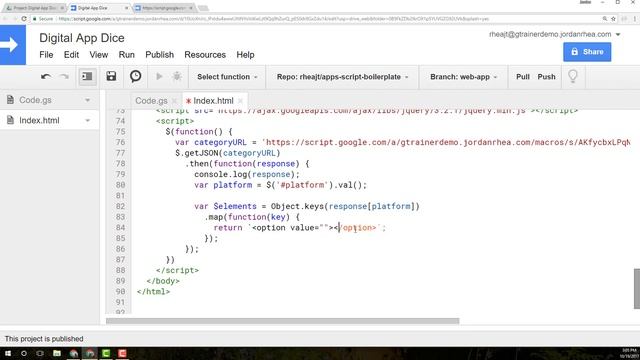The height and width of the screenshot is (360, 640).
Task: Expand Code.gs file options arrow
Action: [87, 100]
